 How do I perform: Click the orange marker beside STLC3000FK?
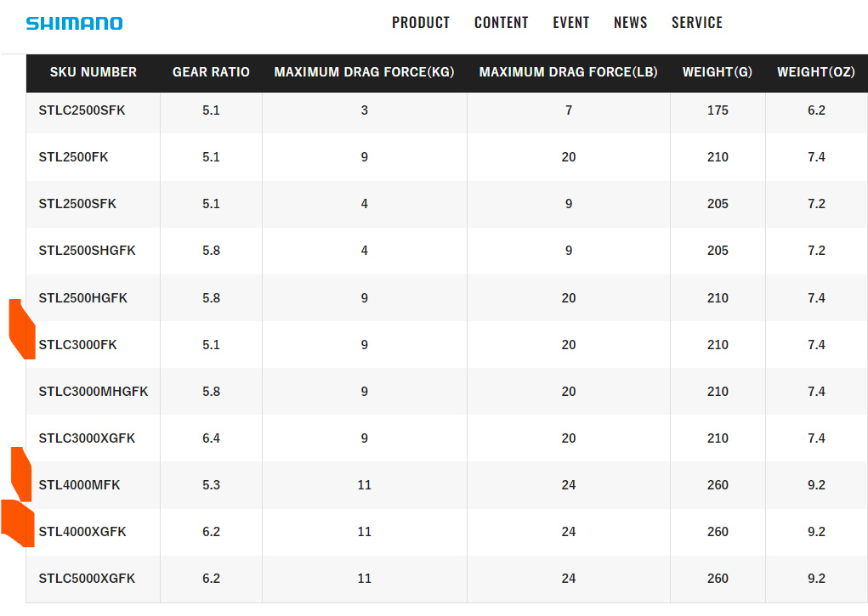22,331
